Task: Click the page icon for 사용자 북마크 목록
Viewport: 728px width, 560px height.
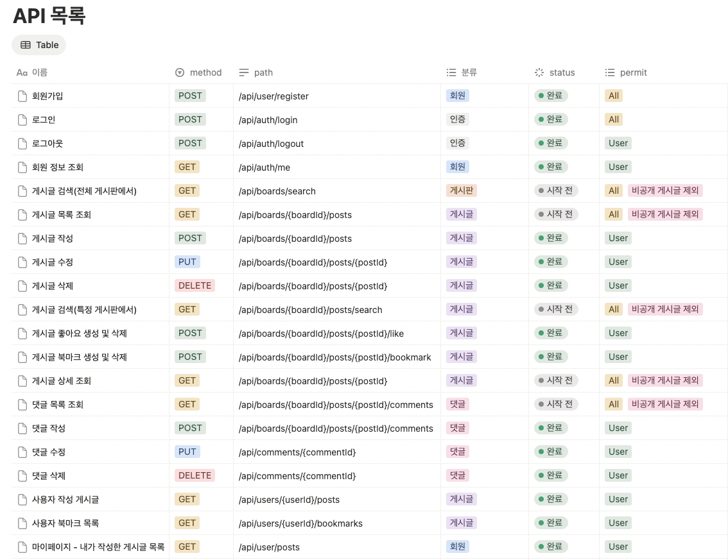Action: pyautogui.click(x=23, y=523)
